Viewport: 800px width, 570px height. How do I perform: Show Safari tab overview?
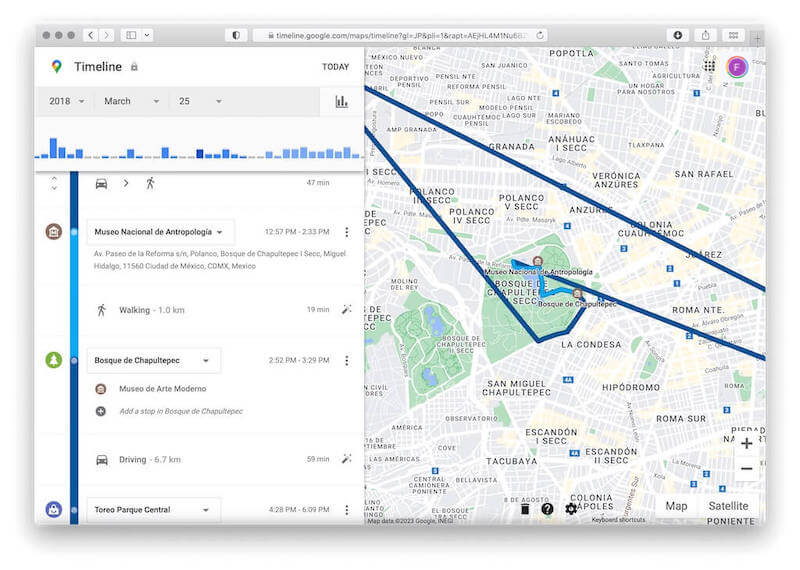pos(733,35)
